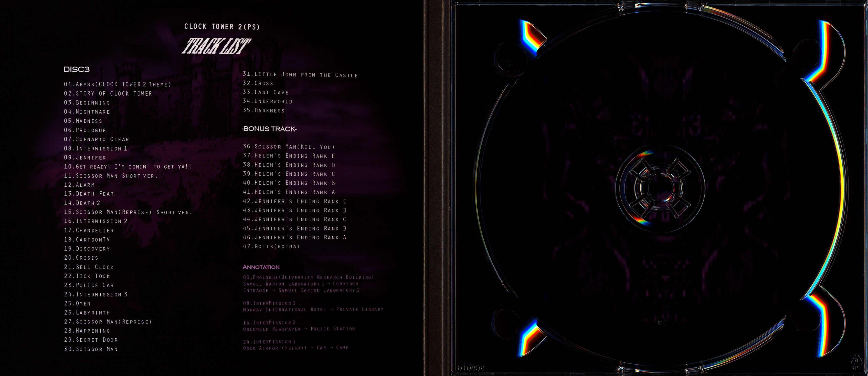This screenshot has width=868, height=376.
Task: Click track 26 Labyrinth
Action: (x=87, y=313)
